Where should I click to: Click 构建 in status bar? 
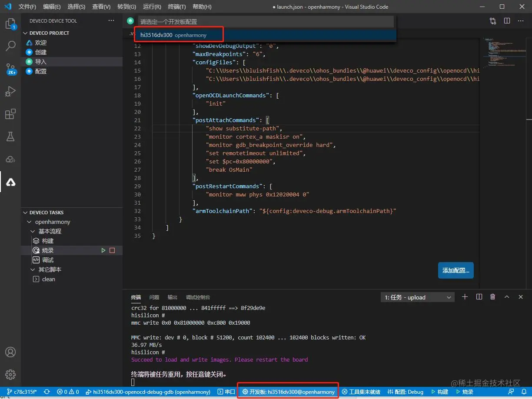(x=439, y=392)
